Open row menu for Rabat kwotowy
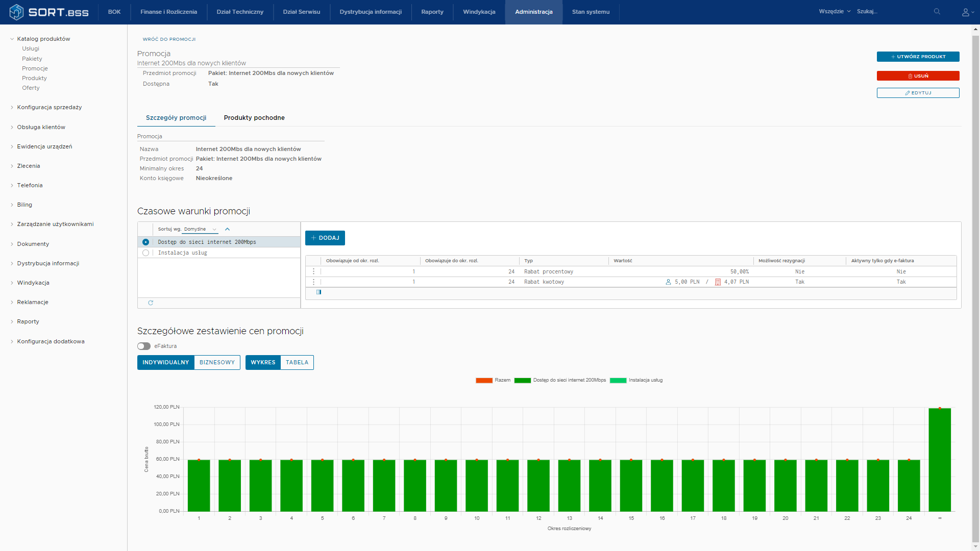The width and height of the screenshot is (980, 551). tap(313, 282)
